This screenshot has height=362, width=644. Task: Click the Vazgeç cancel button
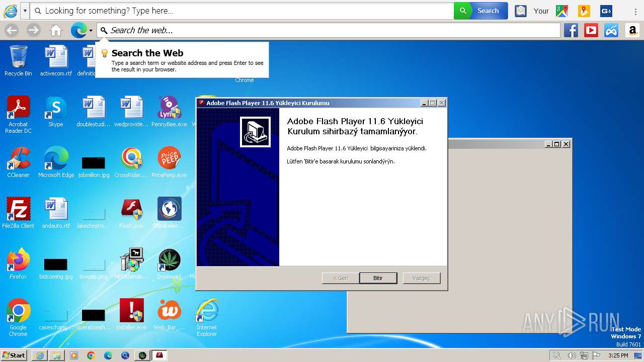[x=422, y=278]
